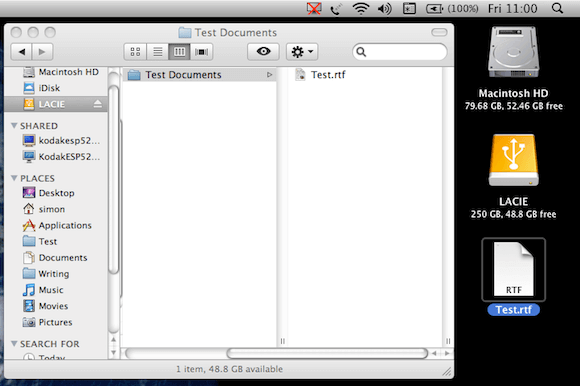This screenshot has height=386, width=580.
Task: Eject the LACIE drive from sidebar
Action: (x=98, y=104)
